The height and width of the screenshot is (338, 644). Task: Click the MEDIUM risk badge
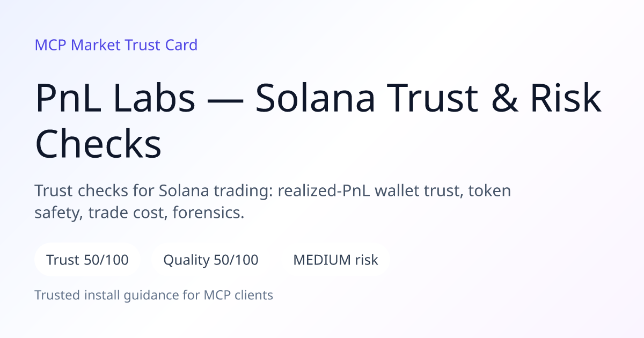point(335,260)
